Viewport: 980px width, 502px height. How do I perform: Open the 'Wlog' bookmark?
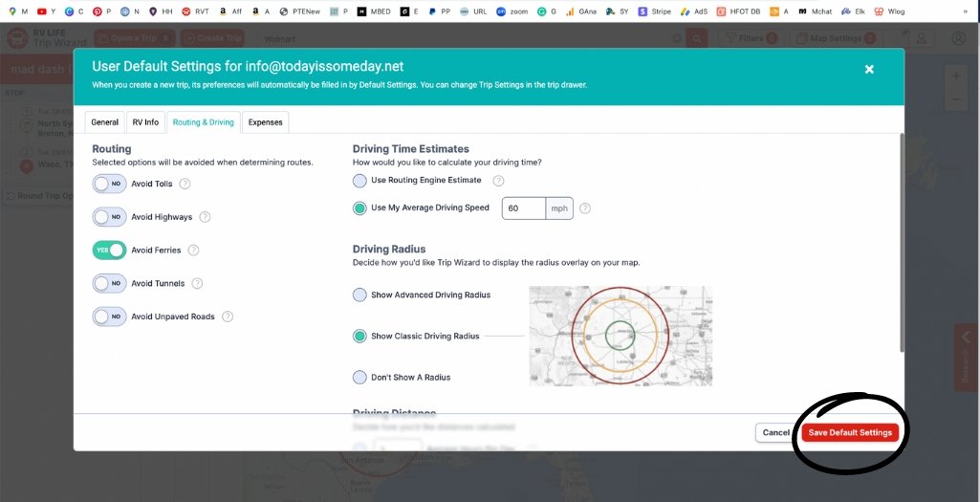tap(889, 11)
